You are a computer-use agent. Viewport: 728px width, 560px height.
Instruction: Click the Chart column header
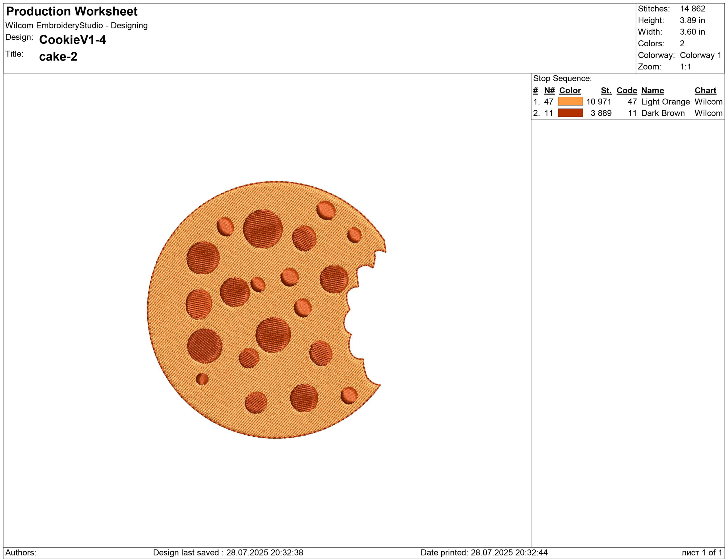[x=705, y=91]
